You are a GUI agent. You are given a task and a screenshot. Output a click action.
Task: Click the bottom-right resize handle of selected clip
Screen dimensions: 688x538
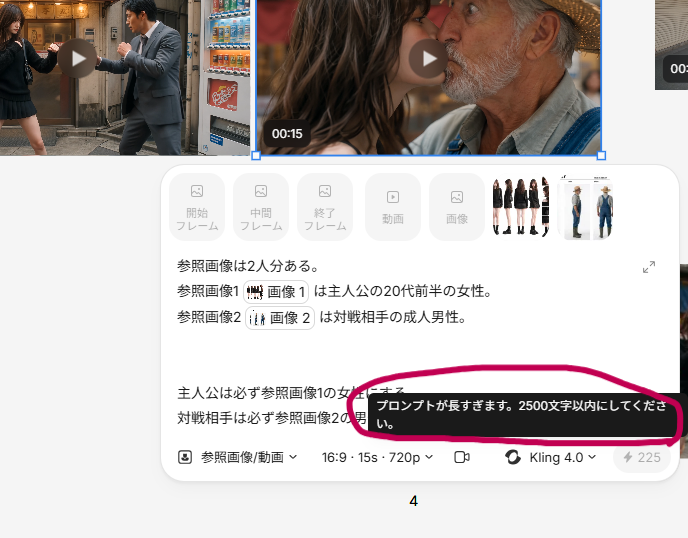[x=602, y=155]
